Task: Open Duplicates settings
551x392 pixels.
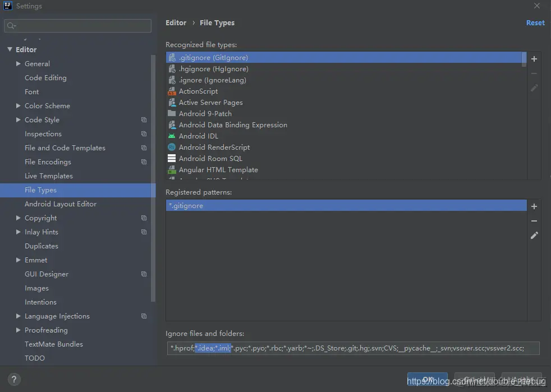Action: pos(42,246)
